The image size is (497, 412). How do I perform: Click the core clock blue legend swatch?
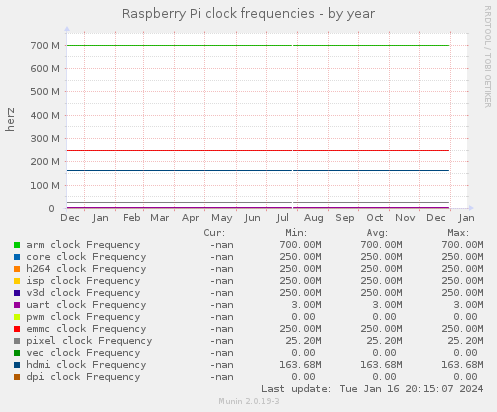tap(17, 257)
